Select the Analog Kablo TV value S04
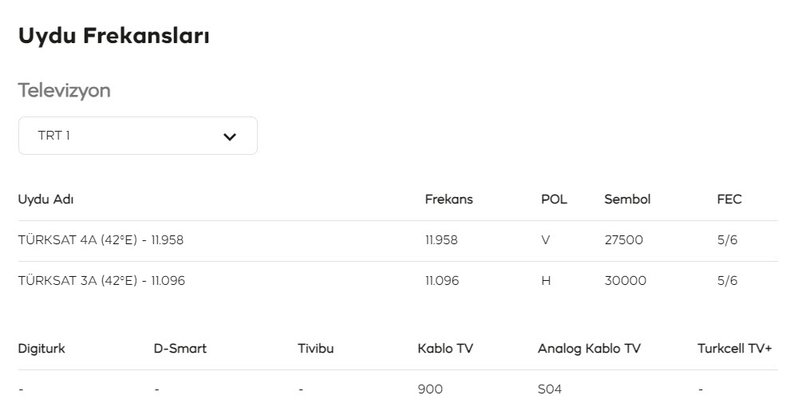 click(551, 389)
